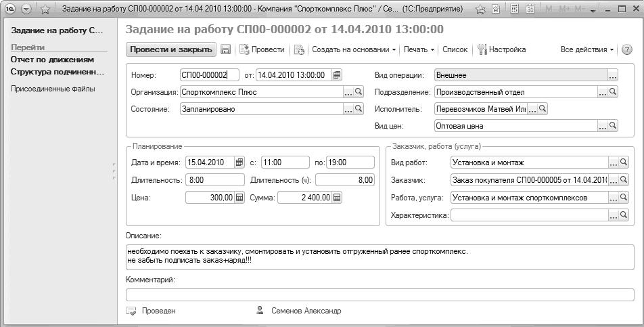Screen dimensions: 644x327
Task: Open Отчет по движениям in navigation panel
Action: pyautogui.click(x=52, y=60)
